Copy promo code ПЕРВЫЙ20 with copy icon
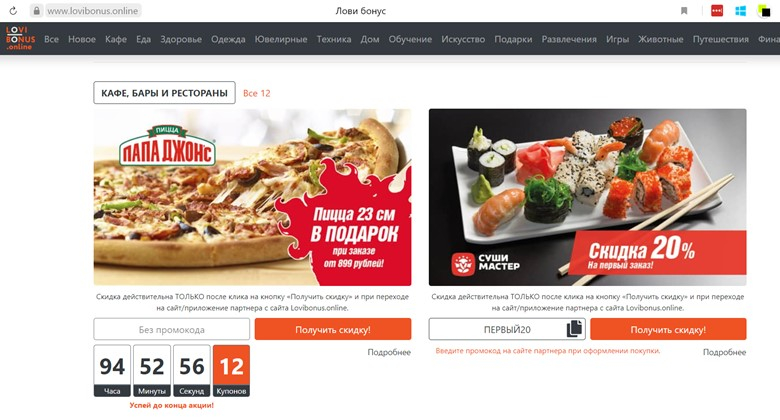The height and width of the screenshot is (420, 780). coord(574,328)
